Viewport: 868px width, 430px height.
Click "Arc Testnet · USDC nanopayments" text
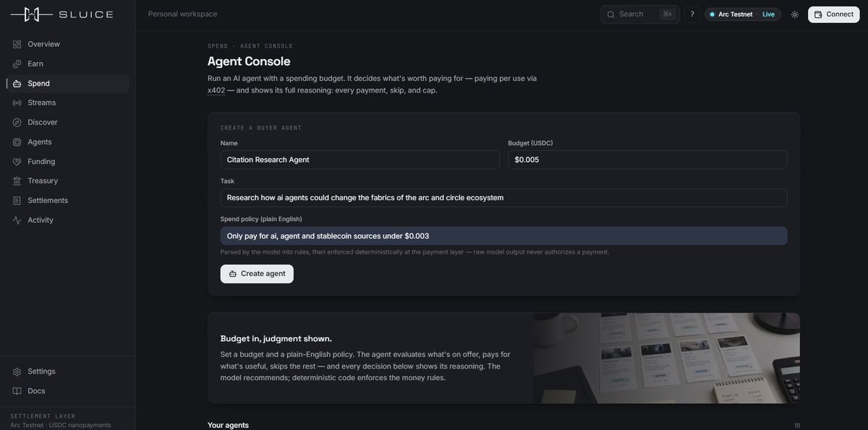point(61,425)
